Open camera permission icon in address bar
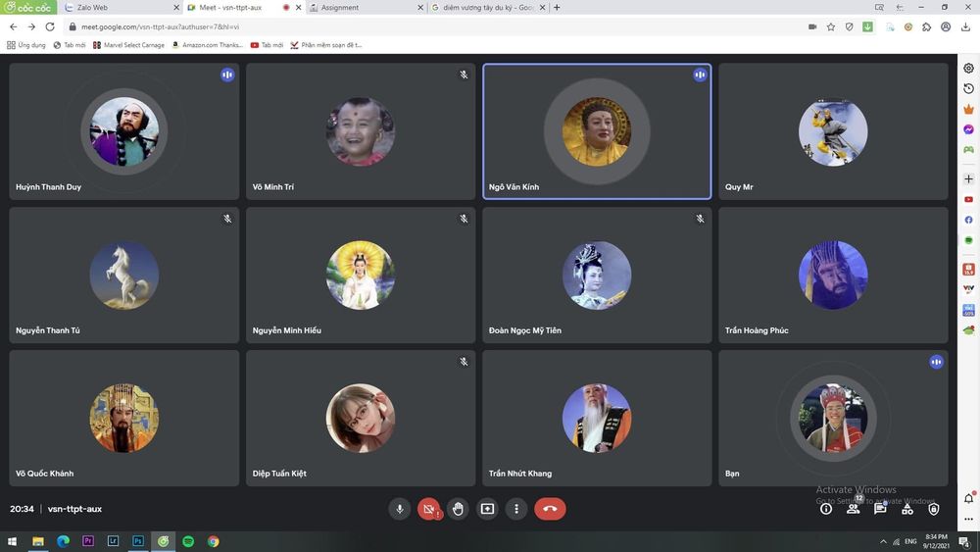Image resolution: width=980 pixels, height=552 pixels. click(x=812, y=26)
